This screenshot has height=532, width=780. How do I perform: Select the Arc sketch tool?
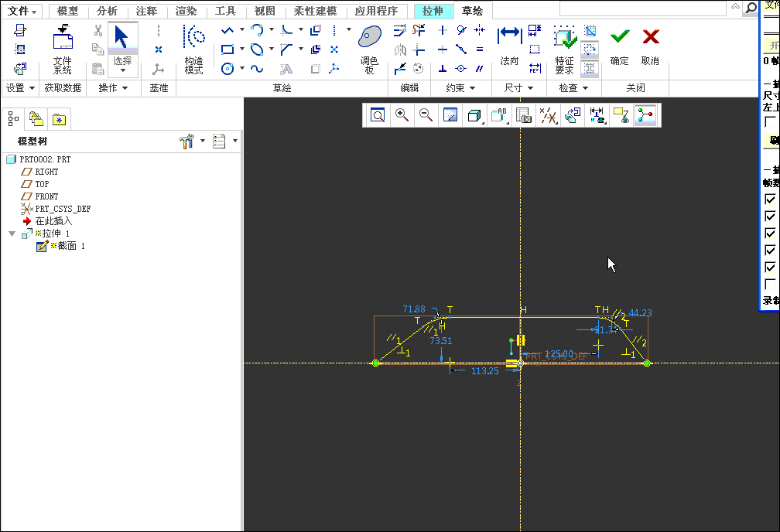257,30
